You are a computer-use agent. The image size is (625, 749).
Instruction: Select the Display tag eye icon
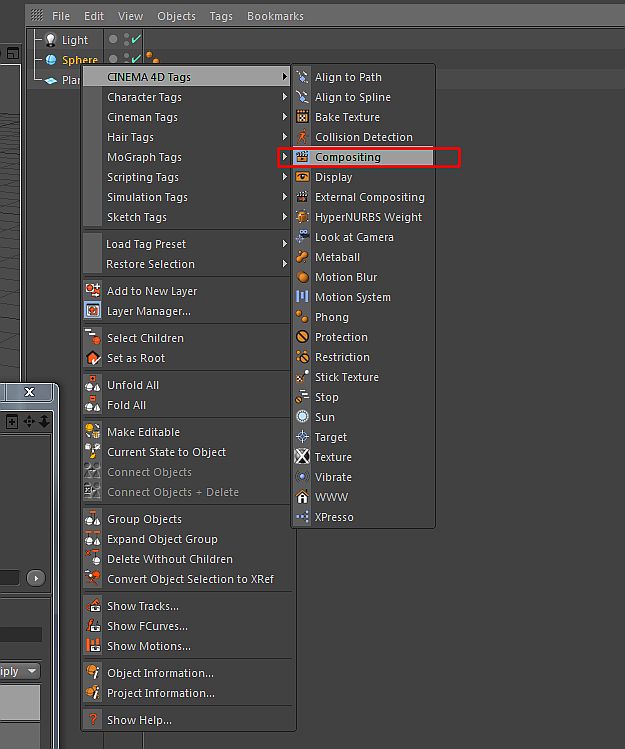point(302,177)
